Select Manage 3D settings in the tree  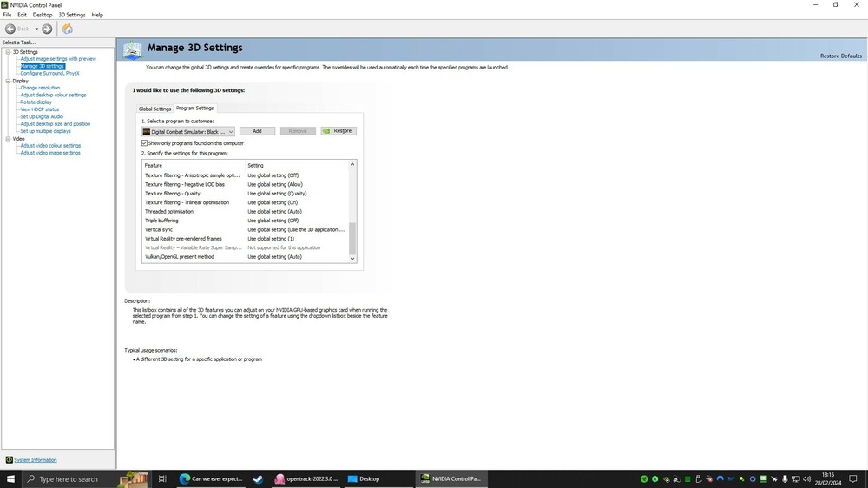pos(43,66)
